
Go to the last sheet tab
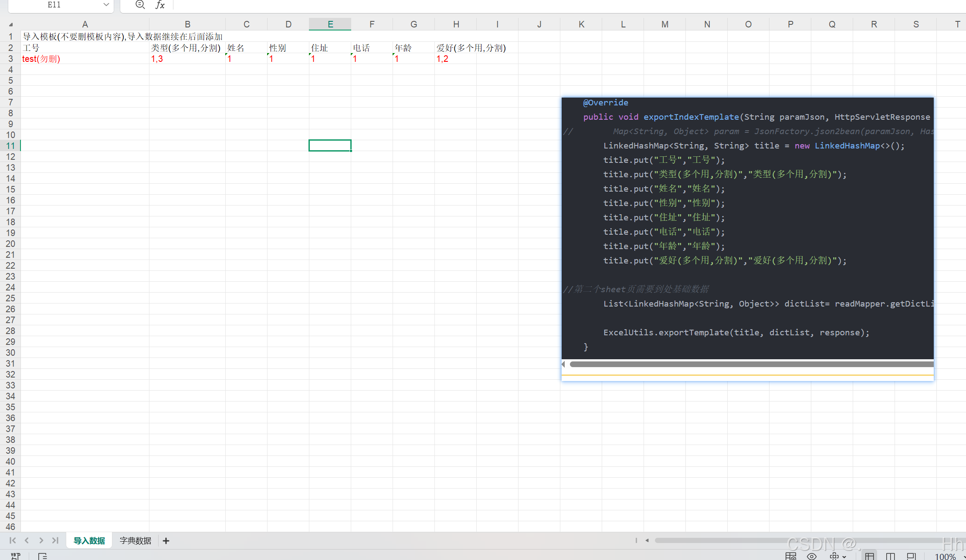tap(55, 540)
